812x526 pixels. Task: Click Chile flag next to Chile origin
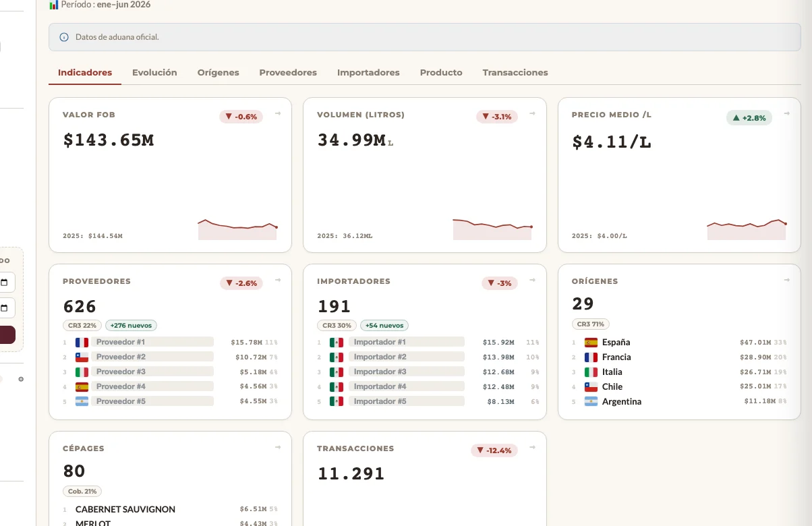(591, 387)
